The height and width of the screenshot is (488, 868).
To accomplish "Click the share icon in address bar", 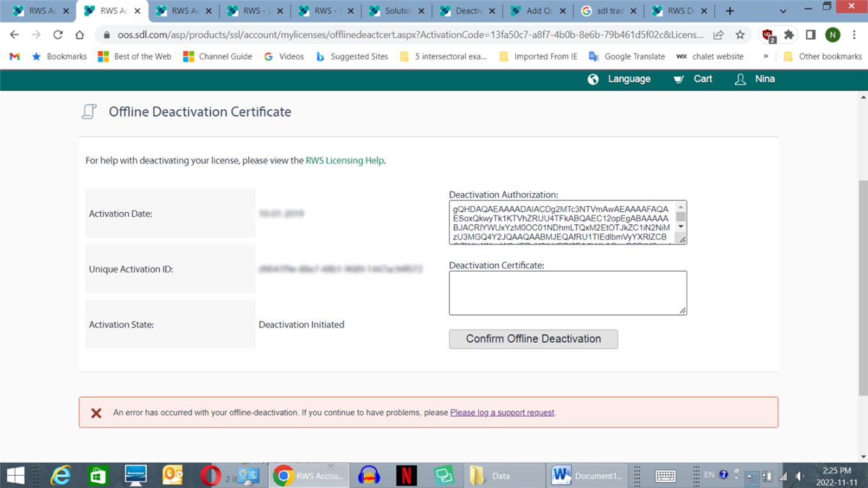I will (718, 34).
